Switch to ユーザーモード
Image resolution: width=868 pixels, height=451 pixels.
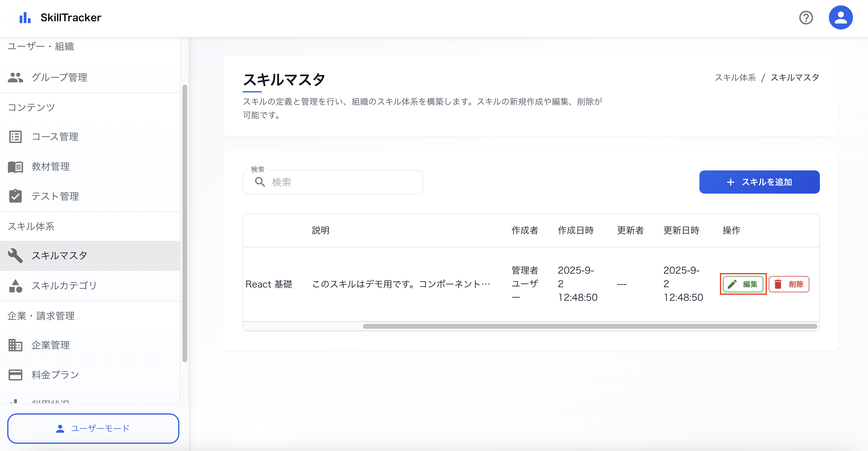point(93,428)
